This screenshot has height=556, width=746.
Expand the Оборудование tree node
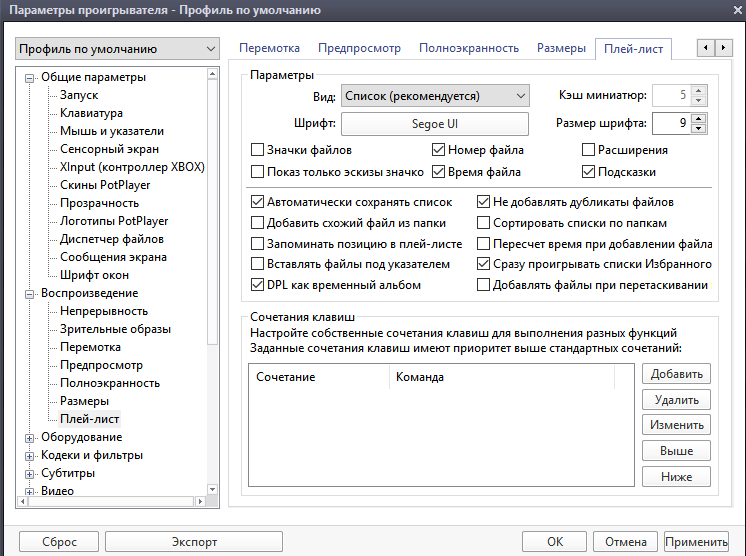(x=29, y=438)
